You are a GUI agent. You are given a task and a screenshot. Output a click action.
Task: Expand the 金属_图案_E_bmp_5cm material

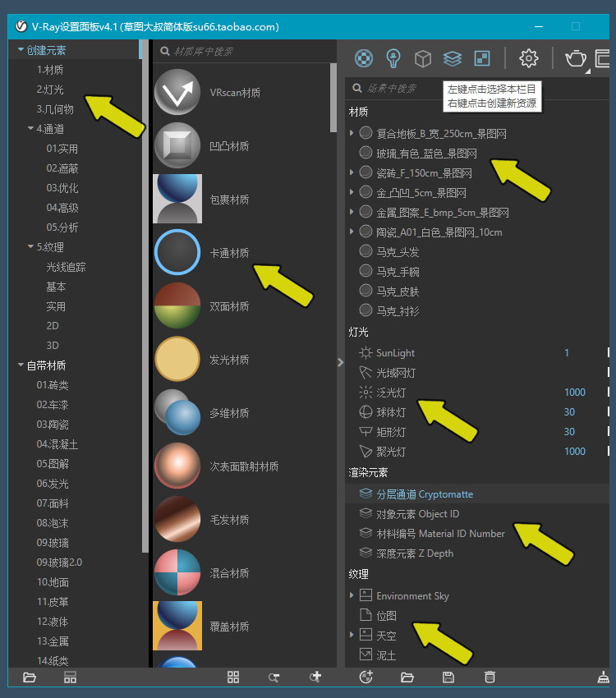(352, 211)
